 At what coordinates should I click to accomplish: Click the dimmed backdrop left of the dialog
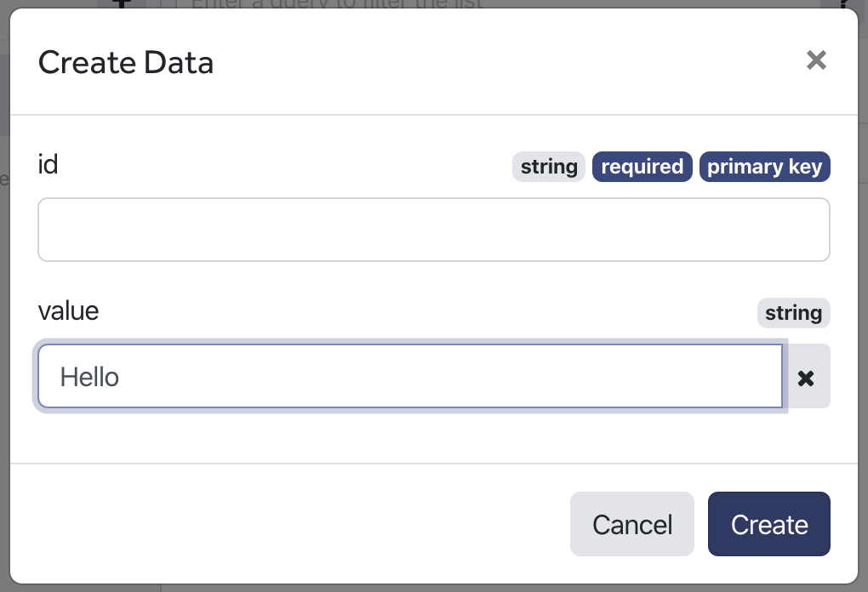pos(4,340)
